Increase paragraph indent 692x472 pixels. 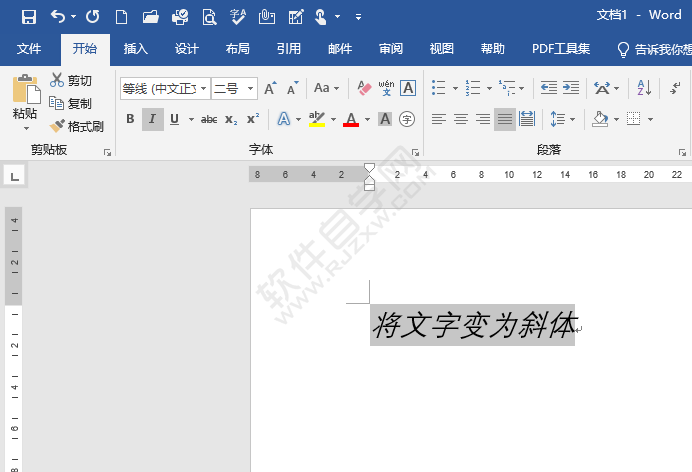[x=571, y=88]
